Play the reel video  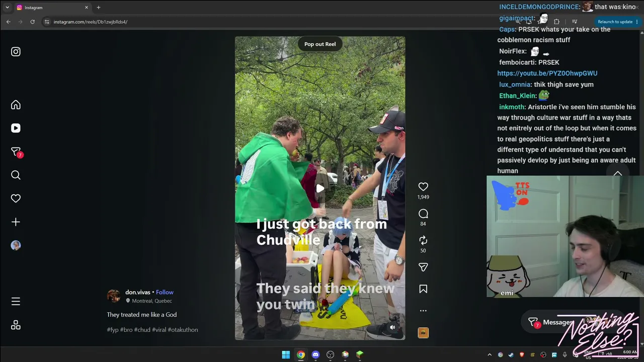(x=320, y=189)
